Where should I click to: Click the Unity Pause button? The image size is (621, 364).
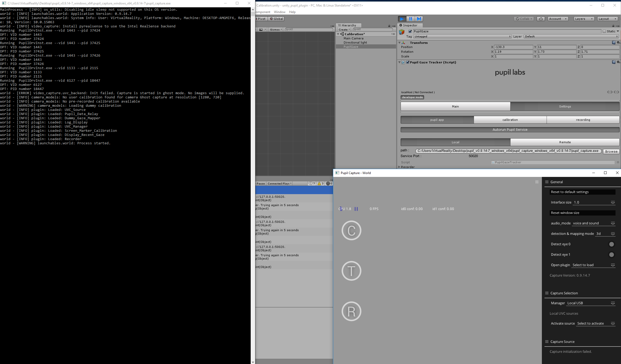[x=411, y=19]
